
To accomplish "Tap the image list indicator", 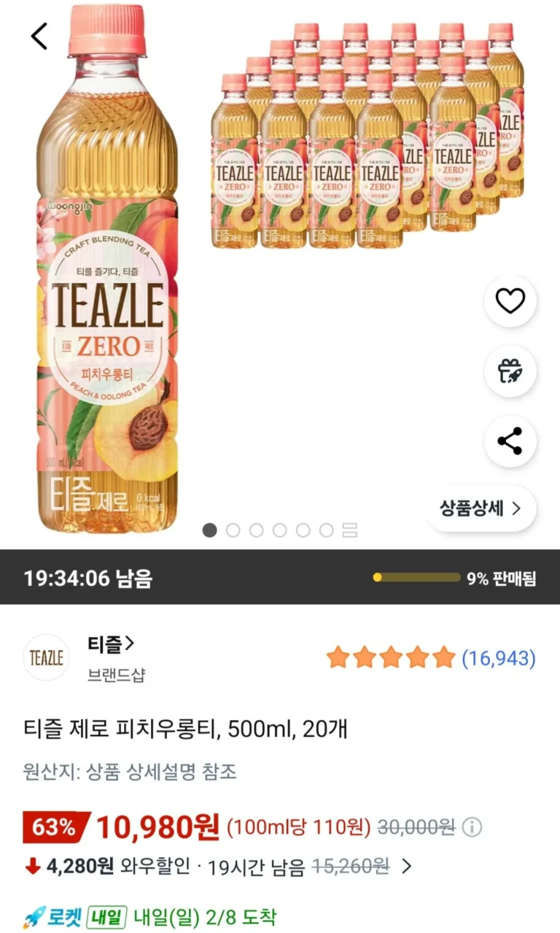I will (x=350, y=530).
